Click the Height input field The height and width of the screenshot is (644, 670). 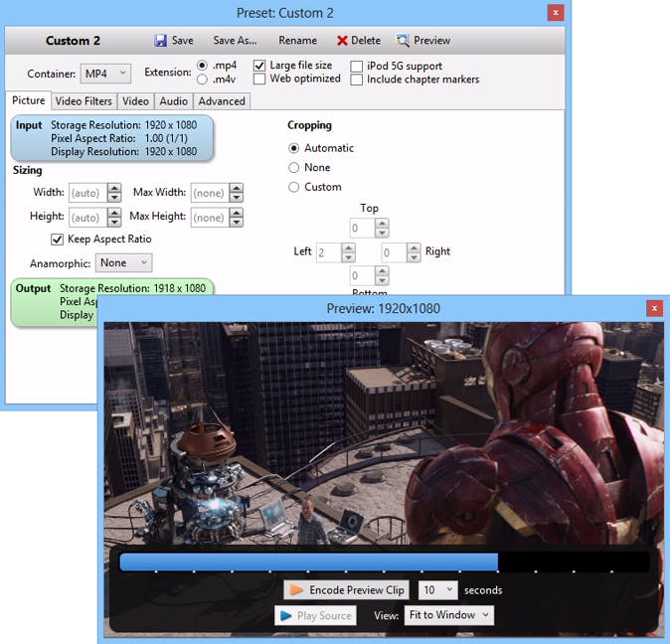(x=88, y=218)
